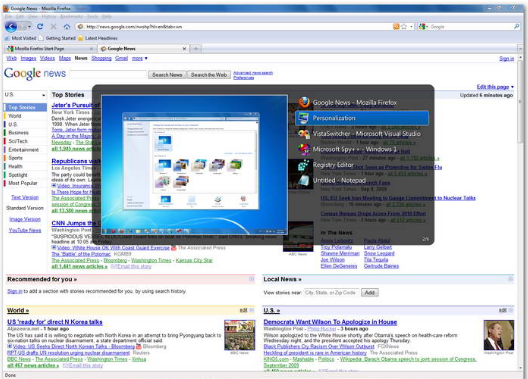Open the U.S. edition dropdown

[25, 95]
